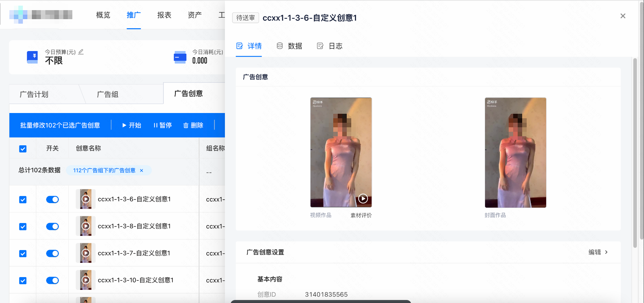Switch to the 日志 tab

coord(329,46)
